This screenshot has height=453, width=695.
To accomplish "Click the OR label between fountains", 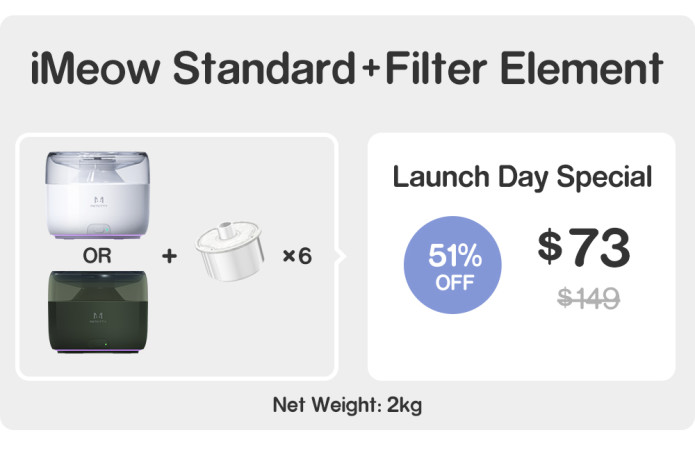I will tap(97, 256).
